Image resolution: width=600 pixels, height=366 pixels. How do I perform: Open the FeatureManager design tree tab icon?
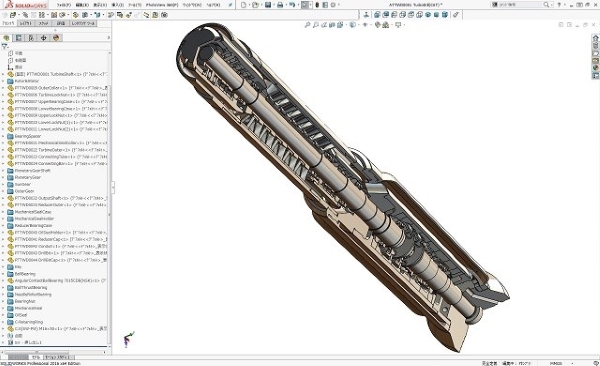(6, 38)
